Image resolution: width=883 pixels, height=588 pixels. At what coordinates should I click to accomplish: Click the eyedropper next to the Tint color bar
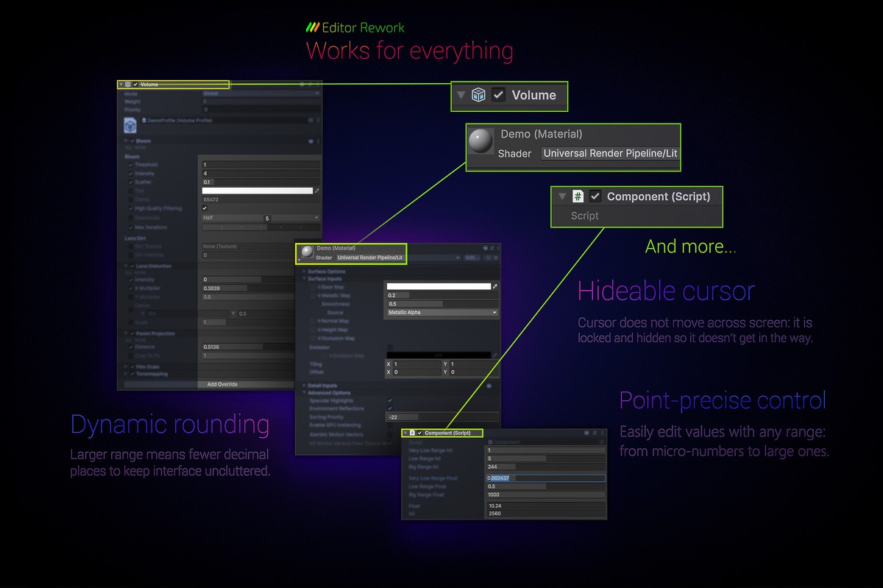click(x=318, y=191)
